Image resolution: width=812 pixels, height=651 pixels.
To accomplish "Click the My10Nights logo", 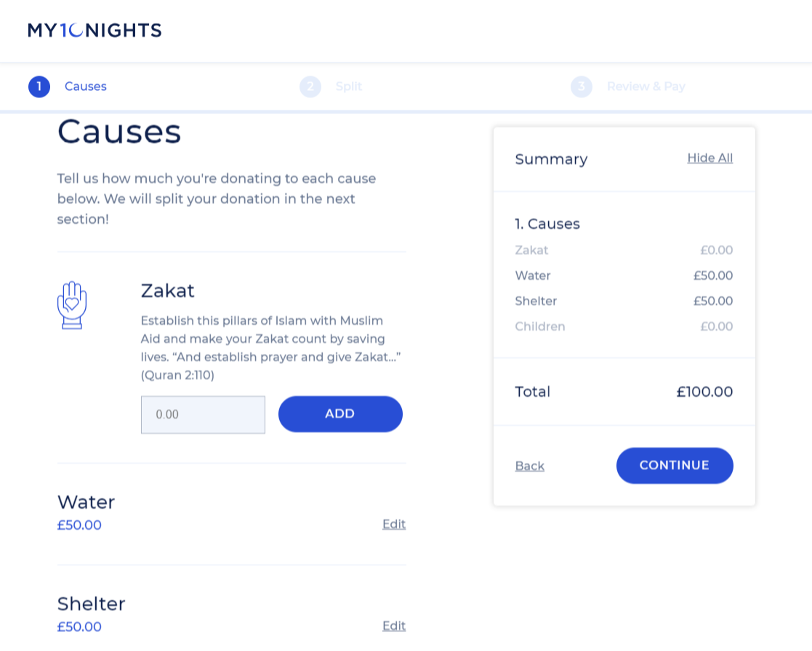I will pyautogui.click(x=95, y=31).
